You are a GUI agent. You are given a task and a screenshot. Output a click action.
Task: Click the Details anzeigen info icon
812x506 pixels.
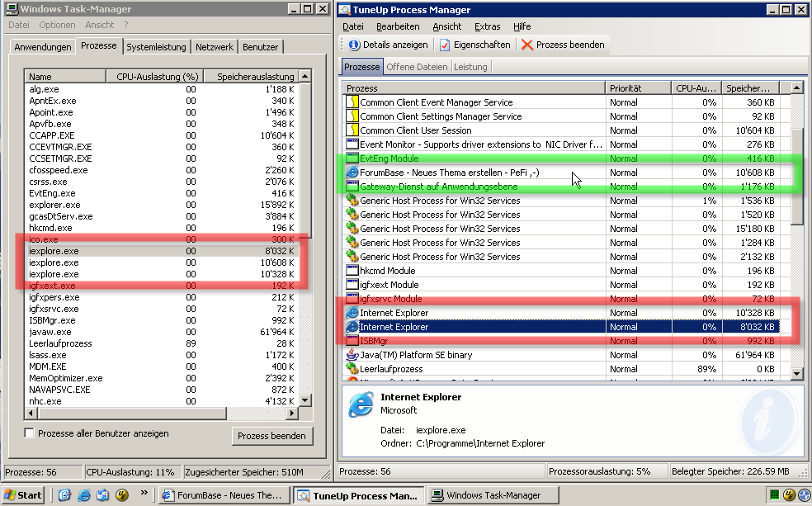click(354, 45)
